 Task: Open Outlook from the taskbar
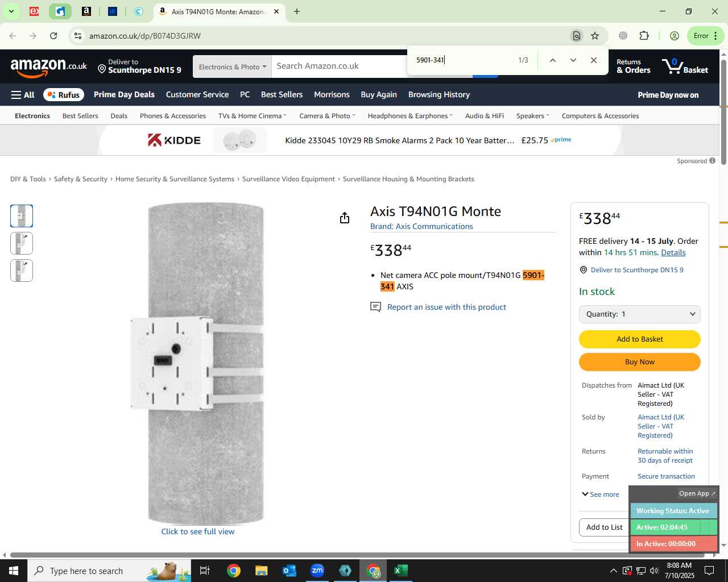(x=289, y=571)
